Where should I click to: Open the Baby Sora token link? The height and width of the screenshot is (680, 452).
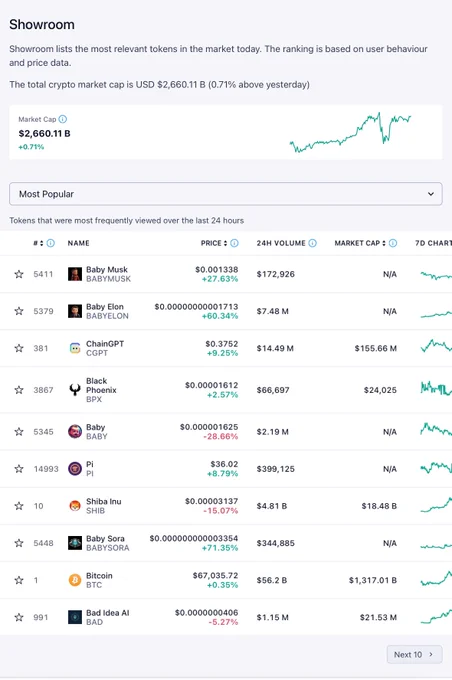pyautogui.click(x=105, y=538)
